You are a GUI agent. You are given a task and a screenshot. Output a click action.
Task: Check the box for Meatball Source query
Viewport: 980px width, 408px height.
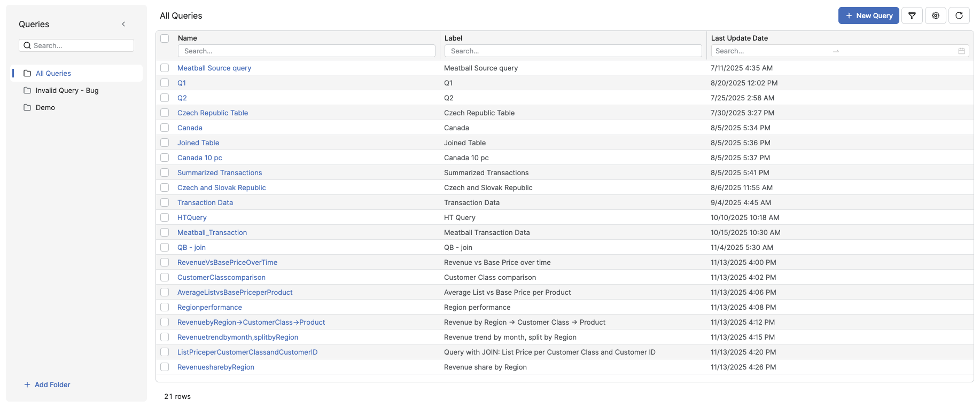pos(165,68)
